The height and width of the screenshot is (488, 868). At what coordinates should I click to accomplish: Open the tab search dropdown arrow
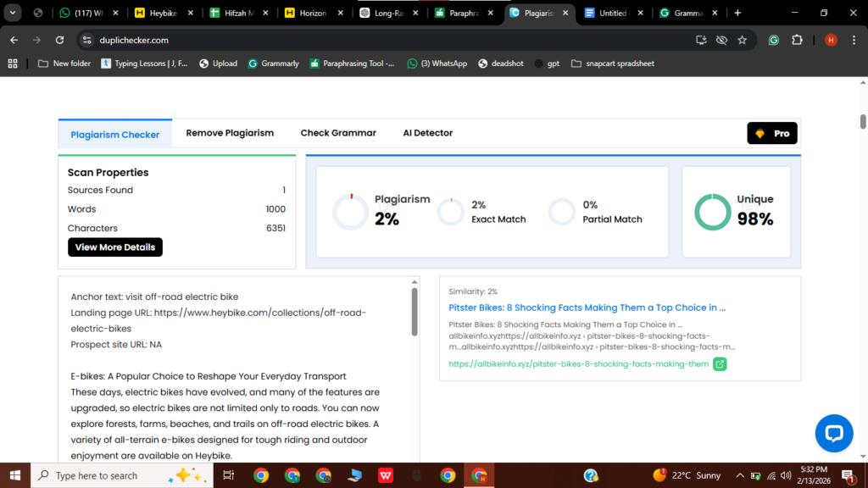[13, 13]
